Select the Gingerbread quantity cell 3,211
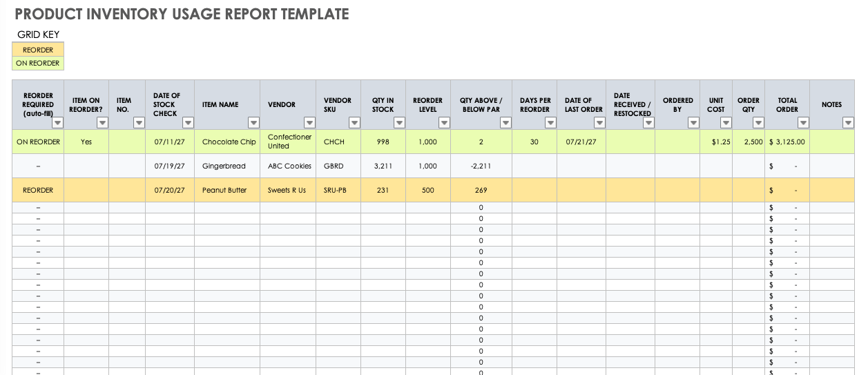This screenshot has width=868, height=375. pyautogui.click(x=383, y=166)
